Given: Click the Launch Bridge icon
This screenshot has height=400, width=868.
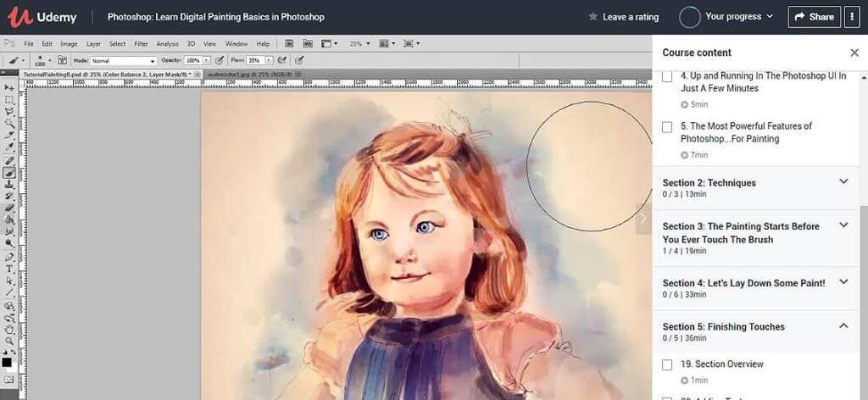Looking at the screenshot, I should [289, 44].
